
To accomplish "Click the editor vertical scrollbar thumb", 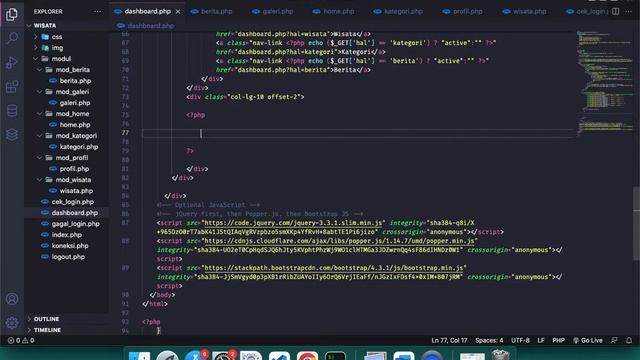I will coord(636,223).
